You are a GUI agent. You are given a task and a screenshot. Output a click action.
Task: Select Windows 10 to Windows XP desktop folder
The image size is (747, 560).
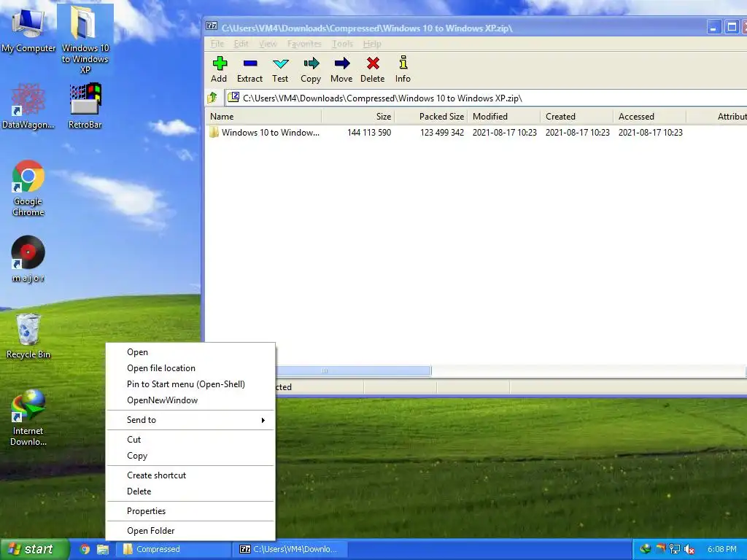coord(85,40)
